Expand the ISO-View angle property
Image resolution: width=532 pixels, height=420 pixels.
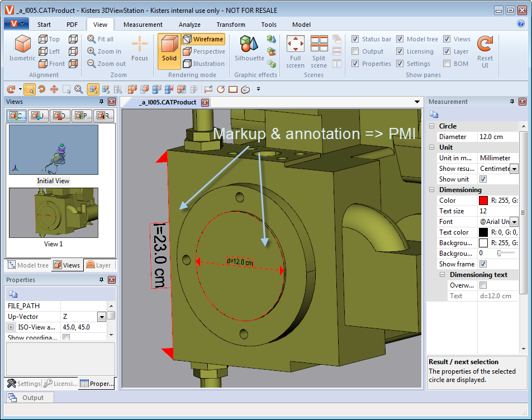click(11, 327)
